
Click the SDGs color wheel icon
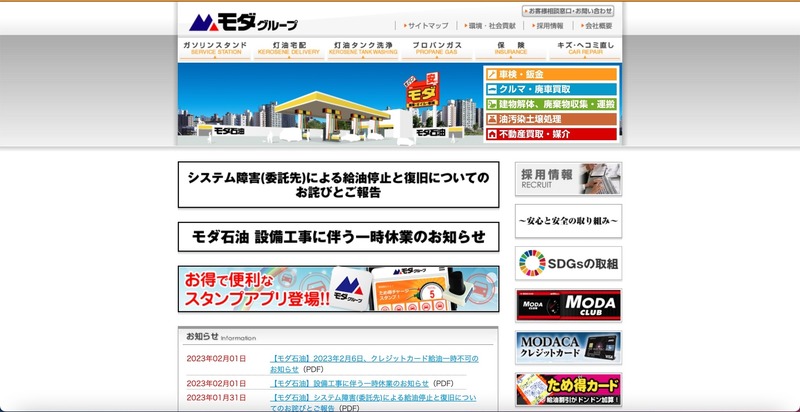pyautogui.click(x=532, y=263)
